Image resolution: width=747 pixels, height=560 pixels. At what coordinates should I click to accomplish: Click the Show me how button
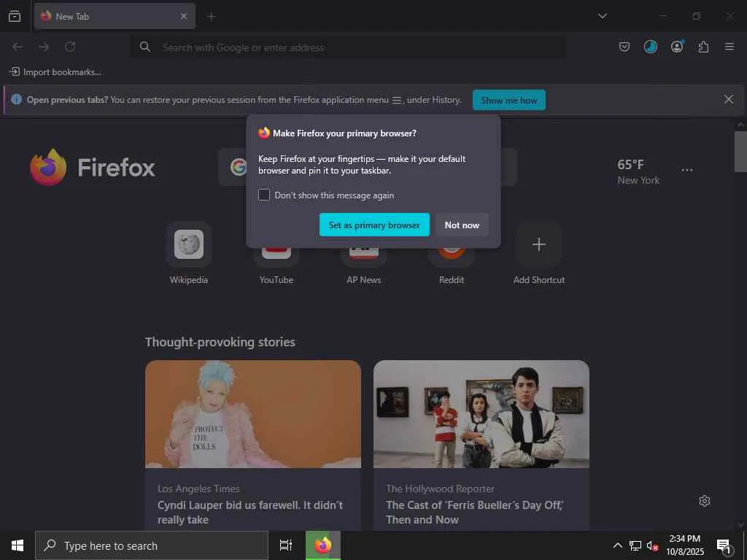(x=508, y=100)
